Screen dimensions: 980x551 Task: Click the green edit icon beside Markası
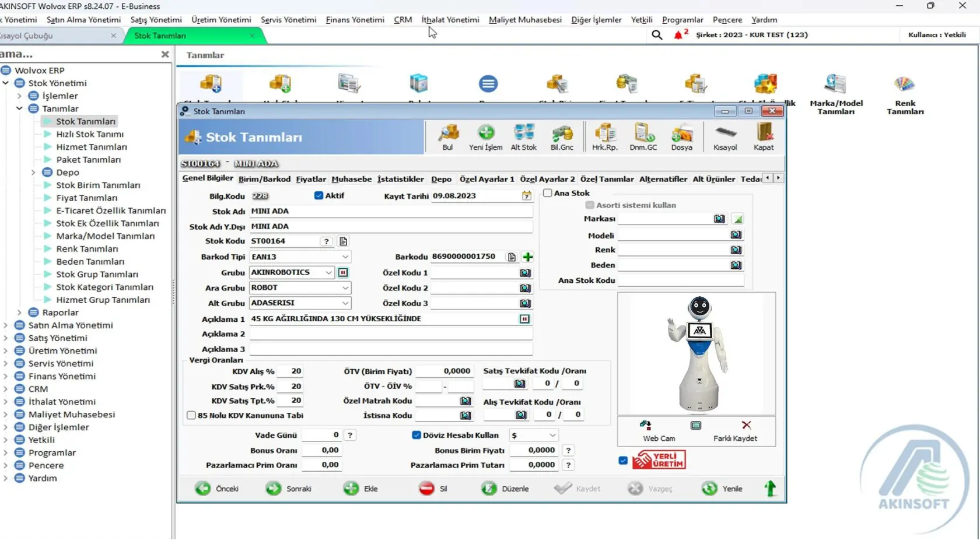tap(738, 219)
